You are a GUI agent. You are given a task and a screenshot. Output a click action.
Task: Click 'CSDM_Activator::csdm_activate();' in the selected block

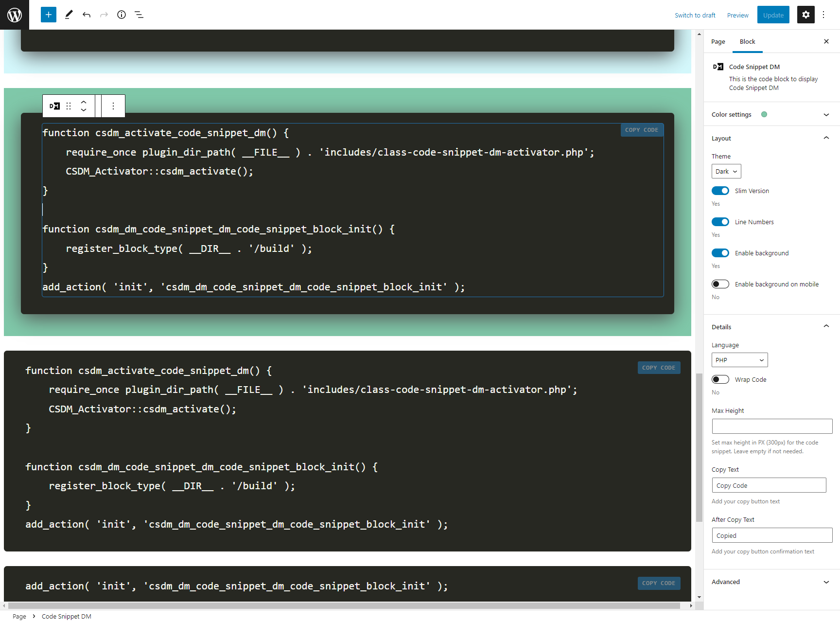click(159, 171)
